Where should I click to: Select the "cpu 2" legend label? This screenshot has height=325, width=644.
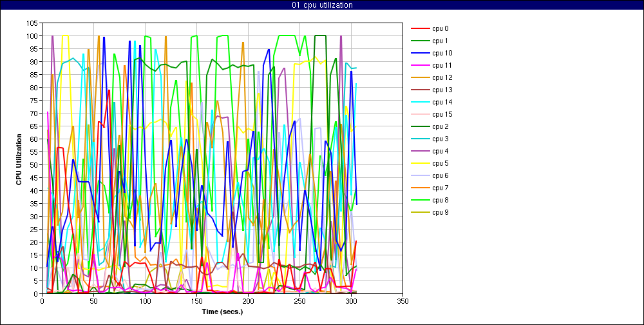440,126
